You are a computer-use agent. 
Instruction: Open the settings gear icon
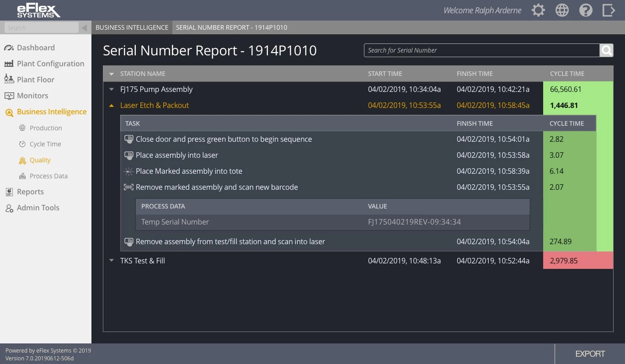tap(538, 11)
